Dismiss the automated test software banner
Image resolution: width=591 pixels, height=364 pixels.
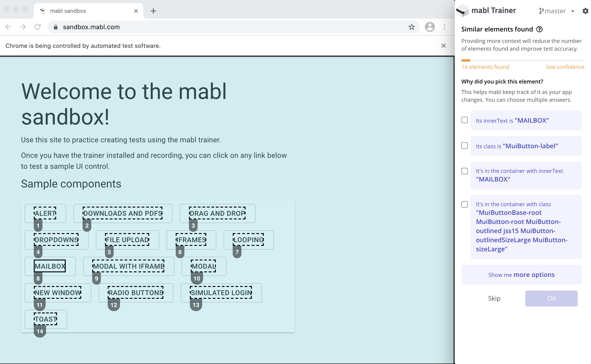coord(443,46)
